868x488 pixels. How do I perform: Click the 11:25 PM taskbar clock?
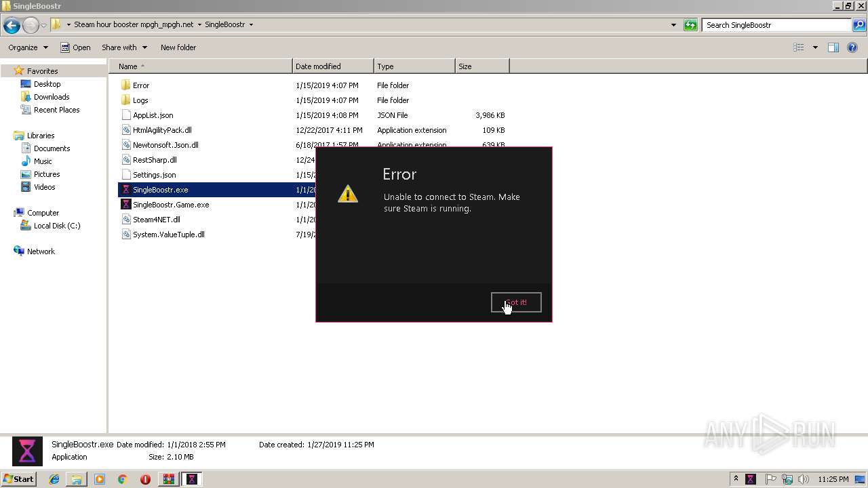coord(833,479)
